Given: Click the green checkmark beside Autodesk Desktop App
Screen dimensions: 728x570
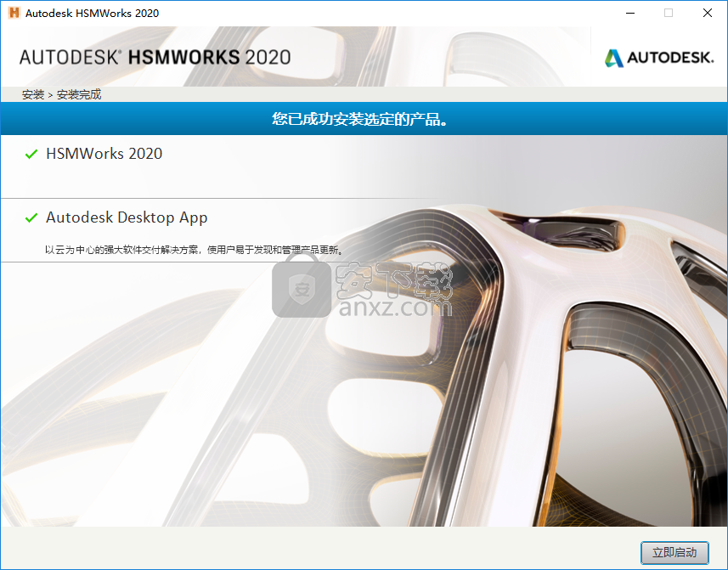Looking at the screenshot, I should [x=31, y=217].
